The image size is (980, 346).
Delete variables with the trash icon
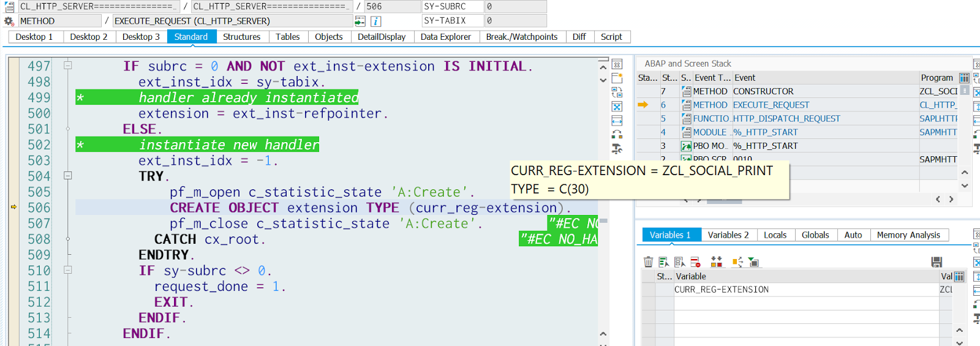pos(648,262)
